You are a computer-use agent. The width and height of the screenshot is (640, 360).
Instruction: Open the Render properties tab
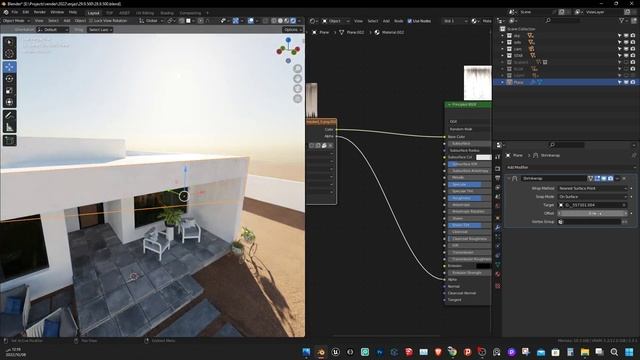pos(498,169)
